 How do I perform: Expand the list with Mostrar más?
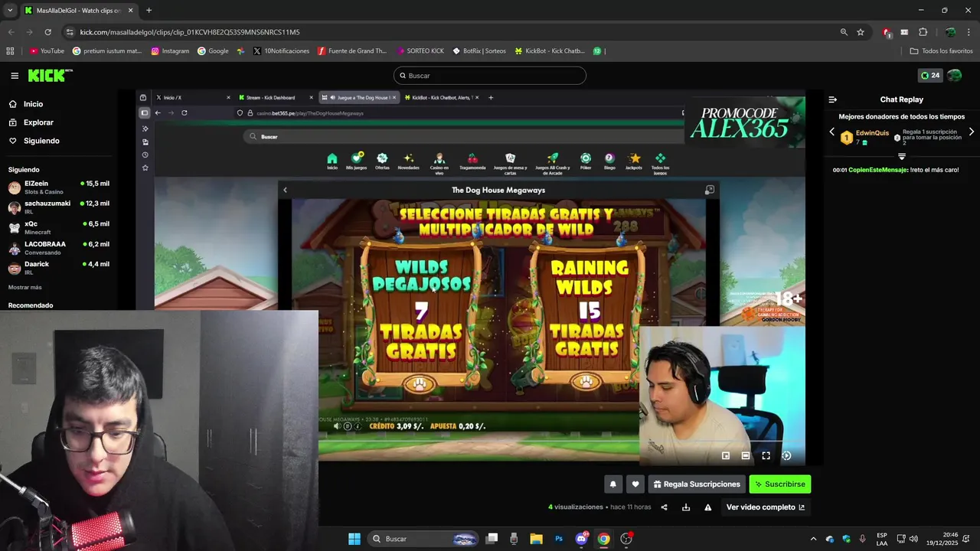(24, 287)
